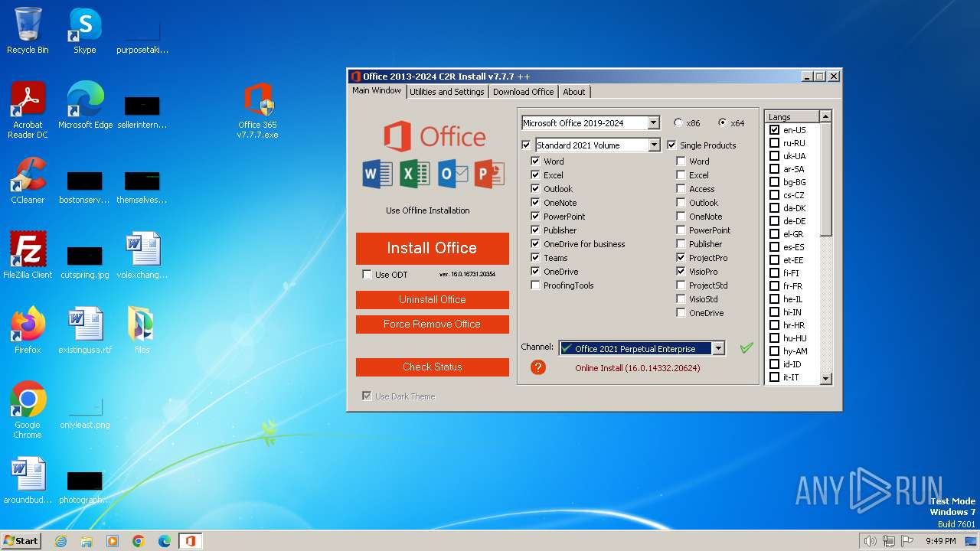Uncheck Publisher in the suite list
The width and height of the screenshot is (980, 551).
(535, 230)
